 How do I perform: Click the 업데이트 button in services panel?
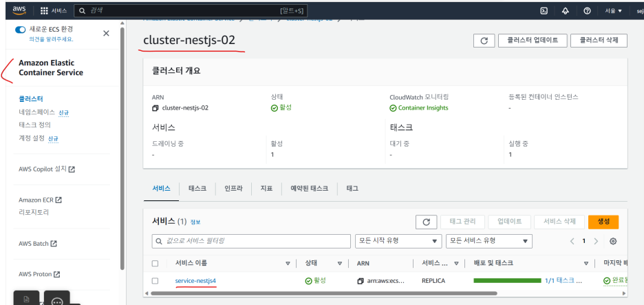click(x=510, y=222)
